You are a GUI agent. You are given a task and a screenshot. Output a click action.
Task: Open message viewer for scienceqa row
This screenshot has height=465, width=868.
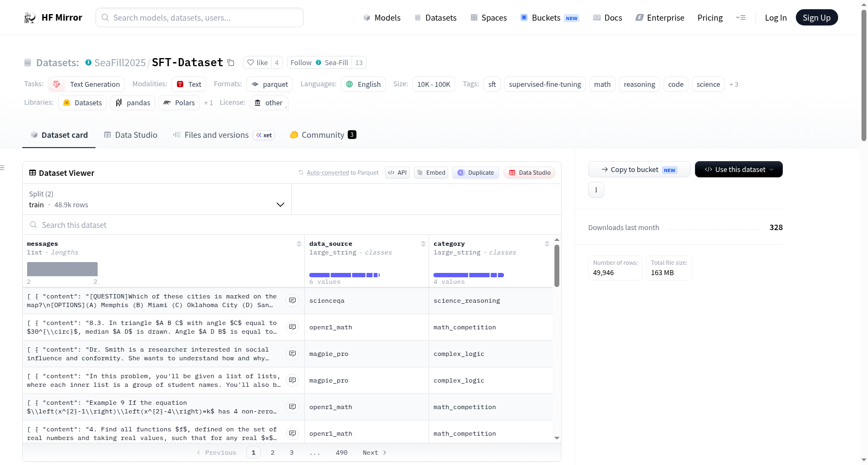click(292, 301)
